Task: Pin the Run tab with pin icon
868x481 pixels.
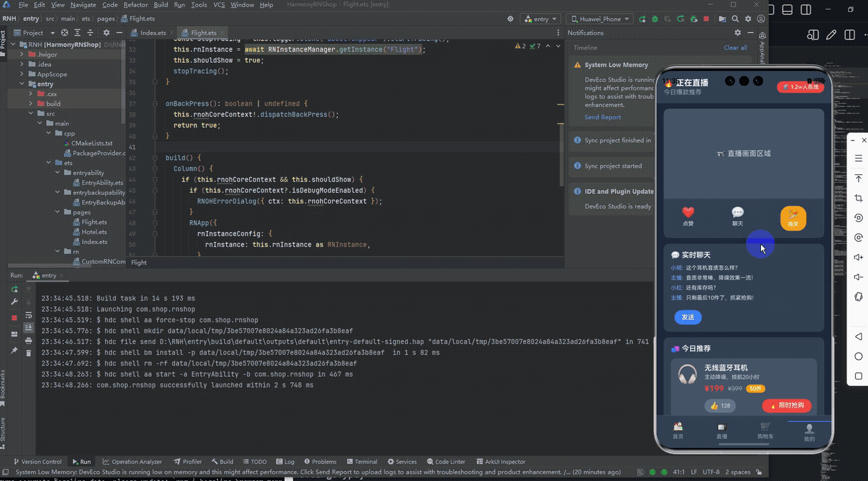Action: 15,350
